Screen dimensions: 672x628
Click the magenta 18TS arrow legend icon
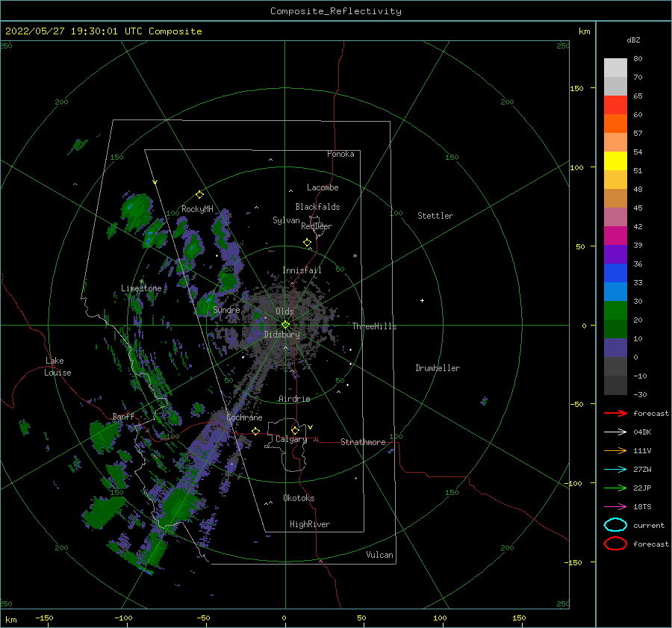(x=615, y=507)
